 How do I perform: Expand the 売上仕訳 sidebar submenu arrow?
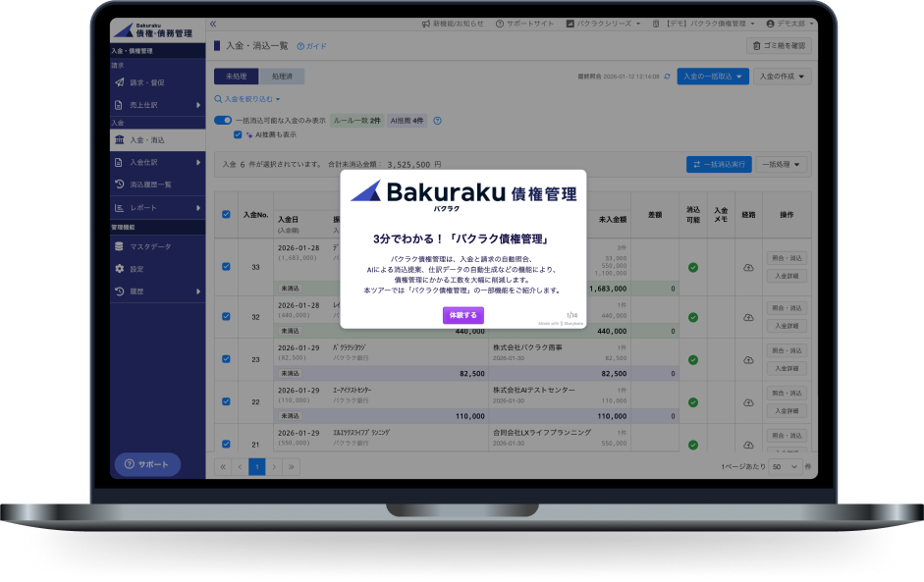198,105
